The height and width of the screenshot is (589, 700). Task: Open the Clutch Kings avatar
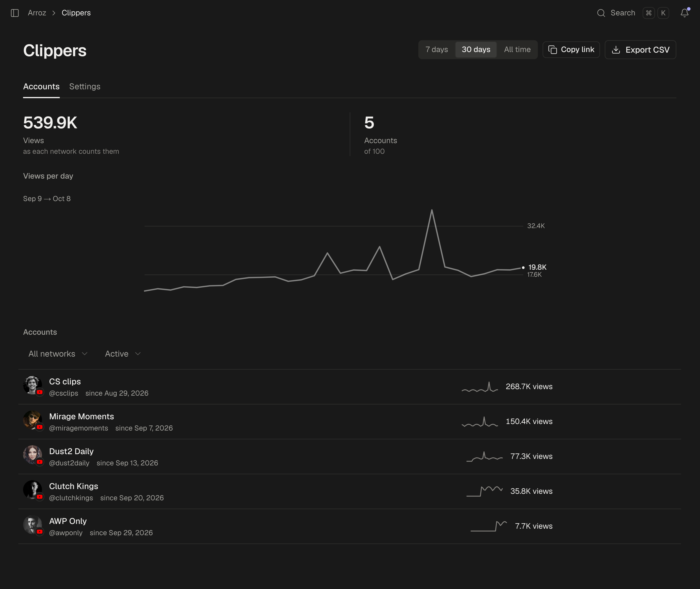pos(32,490)
